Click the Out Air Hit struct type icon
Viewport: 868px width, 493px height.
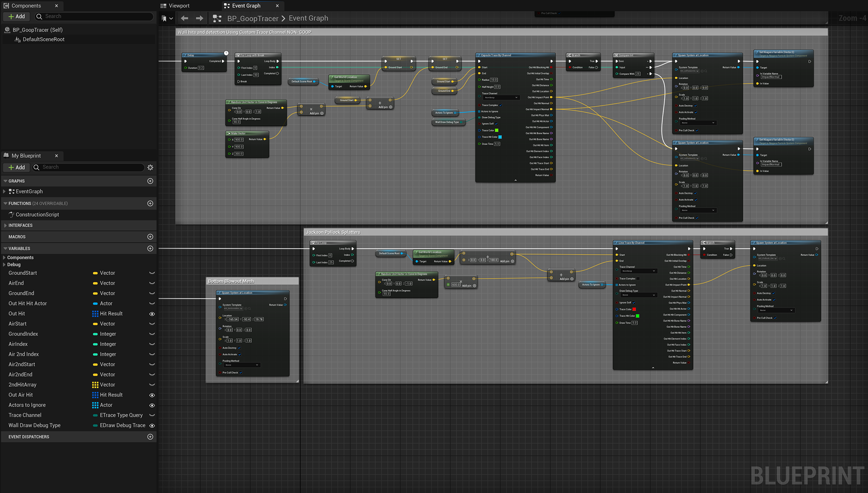(x=95, y=395)
